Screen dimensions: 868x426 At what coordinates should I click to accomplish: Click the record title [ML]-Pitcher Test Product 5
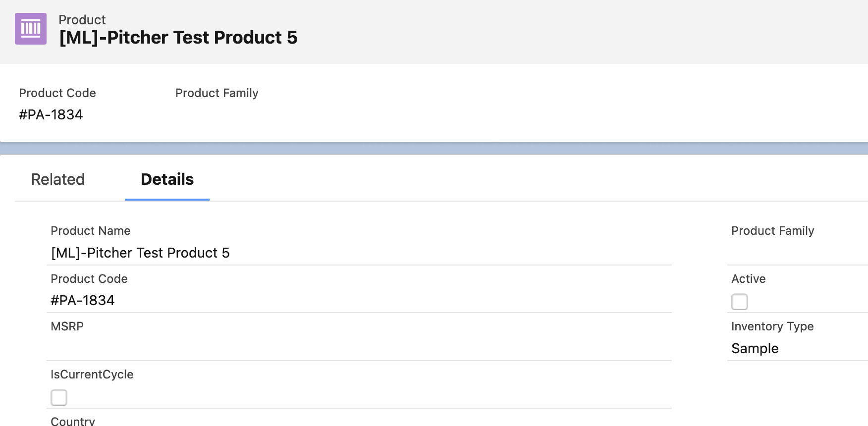coord(178,38)
